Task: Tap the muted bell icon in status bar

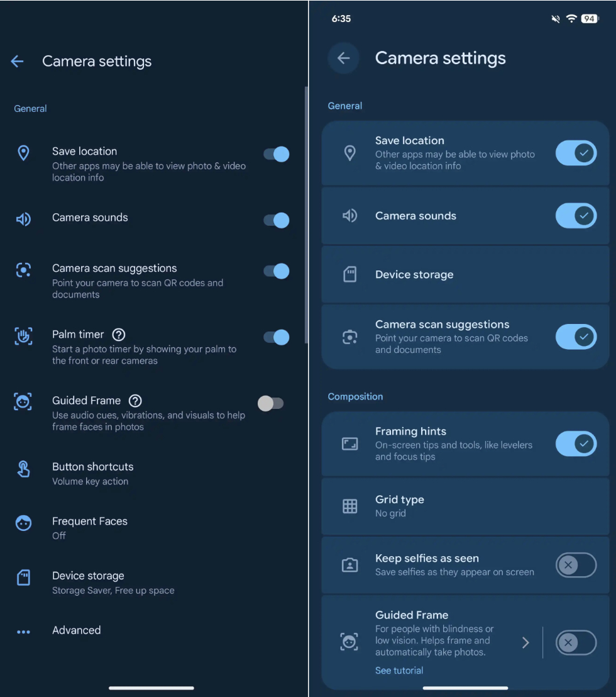Action: (556, 19)
